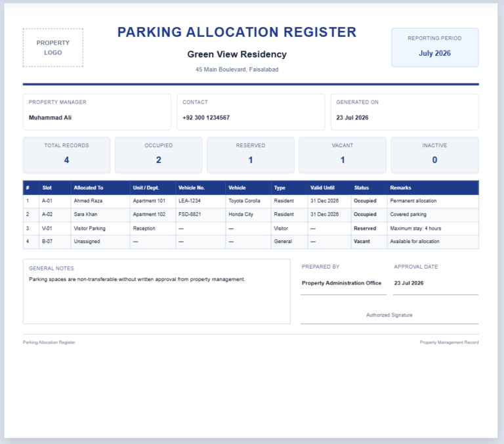Screen dimensions: 504x444
Task: Click the Remarks column header
Action: tap(433, 188)
